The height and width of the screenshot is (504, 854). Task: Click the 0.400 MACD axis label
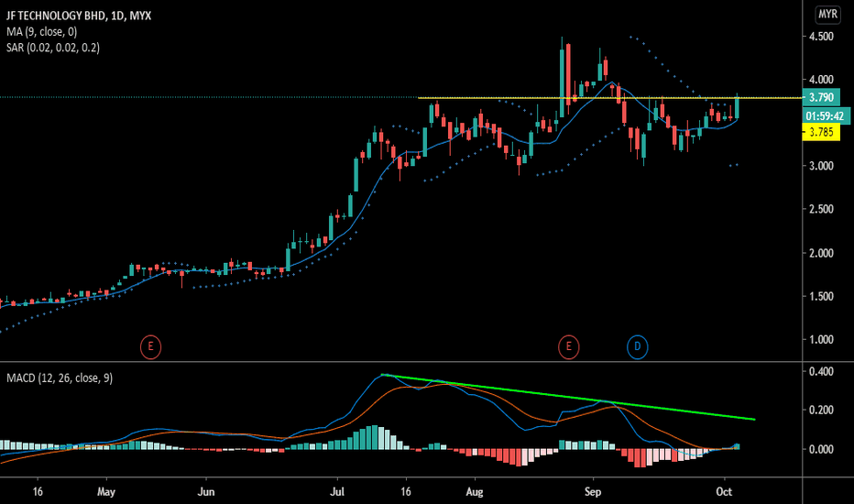821,372
